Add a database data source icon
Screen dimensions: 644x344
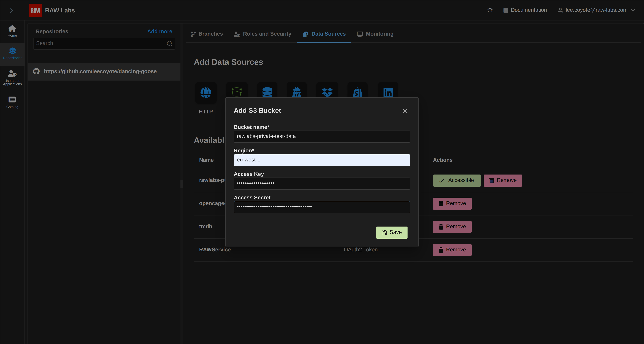267,90
